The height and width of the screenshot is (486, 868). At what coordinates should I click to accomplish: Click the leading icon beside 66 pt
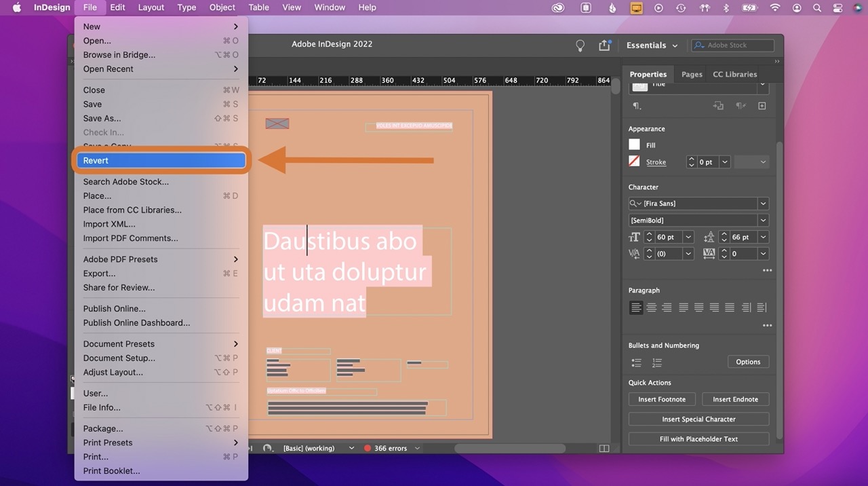click(709, 237)
